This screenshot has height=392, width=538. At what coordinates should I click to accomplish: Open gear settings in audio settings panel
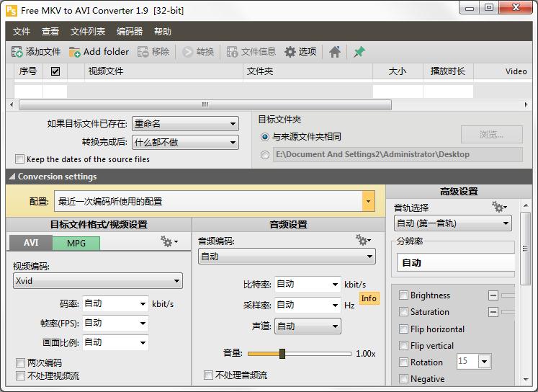coord(363,240)
